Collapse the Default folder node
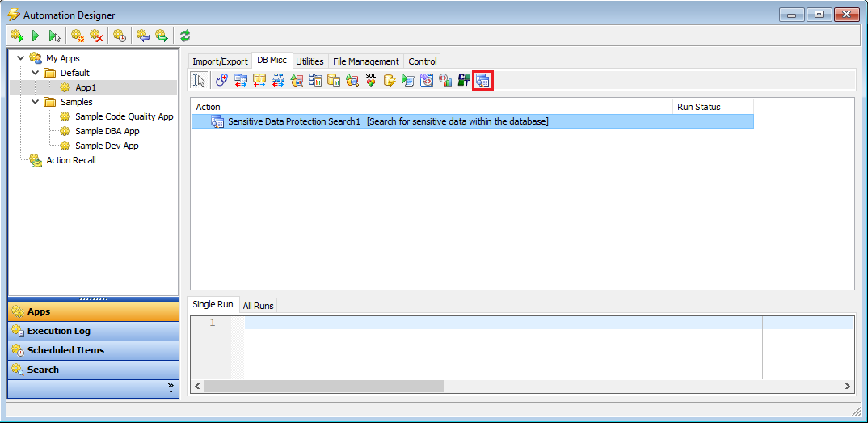This screenshot has width=868, height=423. pyautogui.click(x=36, y=73)
